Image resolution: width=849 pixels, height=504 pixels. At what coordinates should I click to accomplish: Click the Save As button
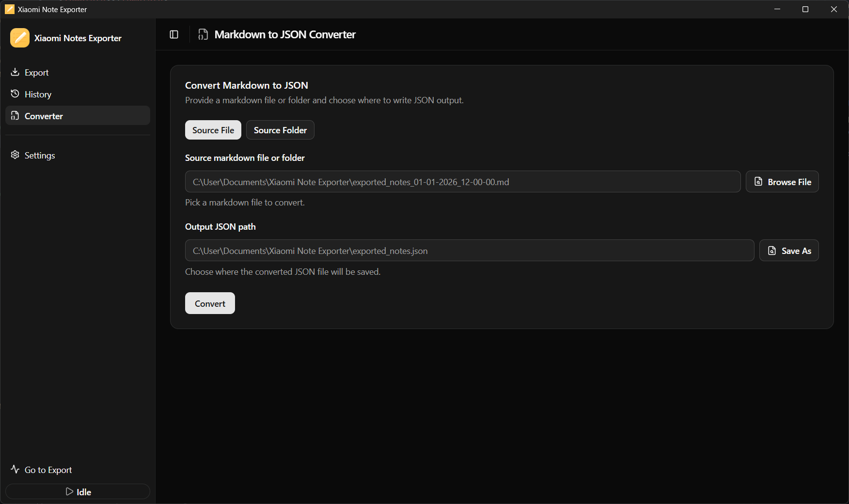[789, 251]
